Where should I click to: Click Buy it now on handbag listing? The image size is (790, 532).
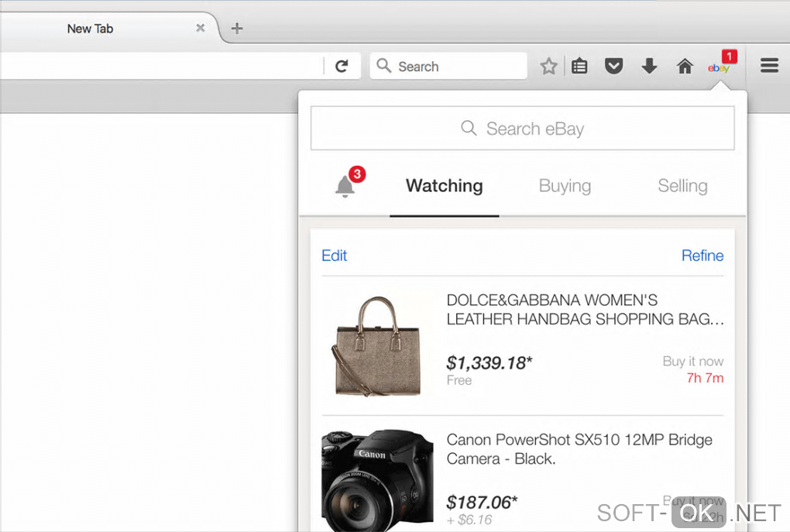click(692, 361)
